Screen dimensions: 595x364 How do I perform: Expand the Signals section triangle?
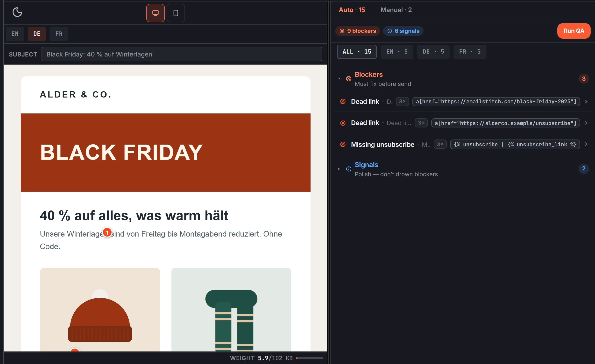[339, 169]
